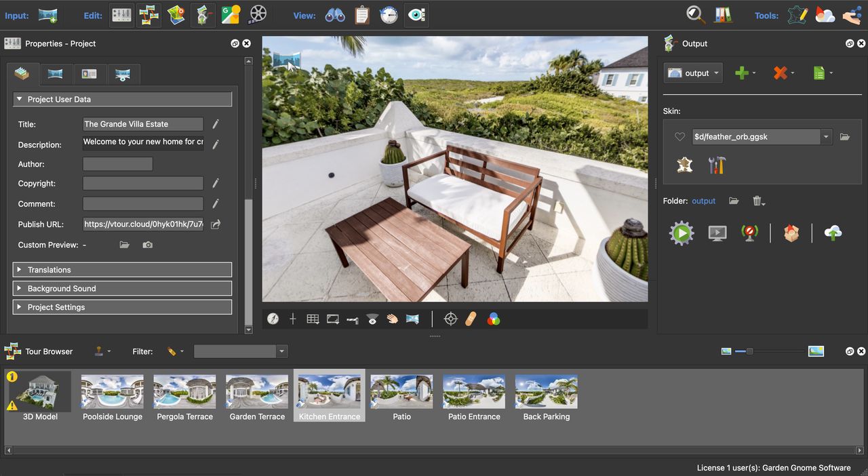
Task: Click the green Generate Output gear button
Action: [x=682, y=233]
